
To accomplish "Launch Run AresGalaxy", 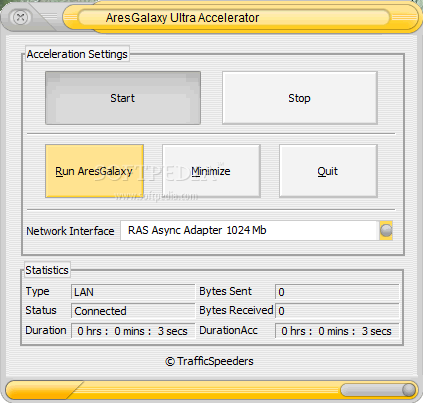I will coord(94,171).
